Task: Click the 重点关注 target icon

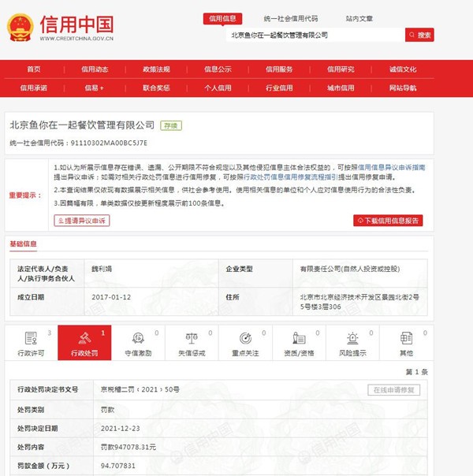Action: pyautogui.click(x=245, y=338)
